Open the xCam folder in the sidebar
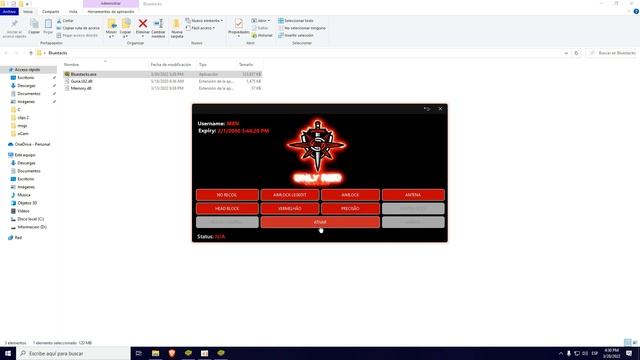This screenshot has height=360, width=640. pos(23,133)
